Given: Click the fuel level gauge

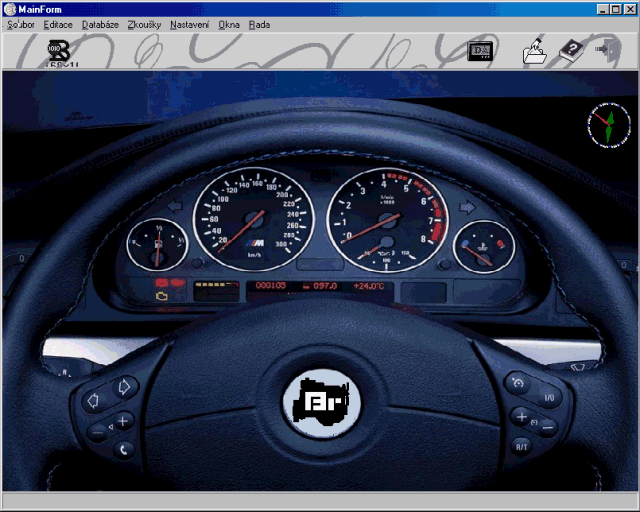Looking at the screenshot, I should pos(157,245).
